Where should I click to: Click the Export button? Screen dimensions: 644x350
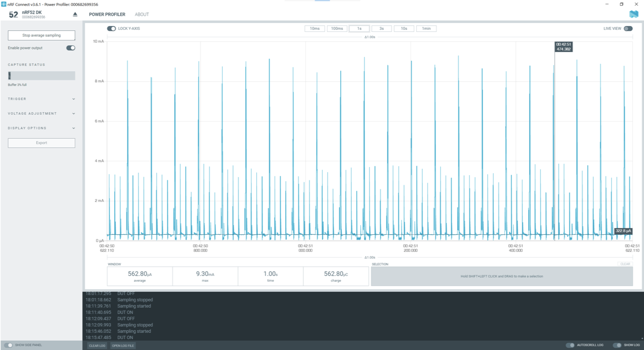pos(42,143)
